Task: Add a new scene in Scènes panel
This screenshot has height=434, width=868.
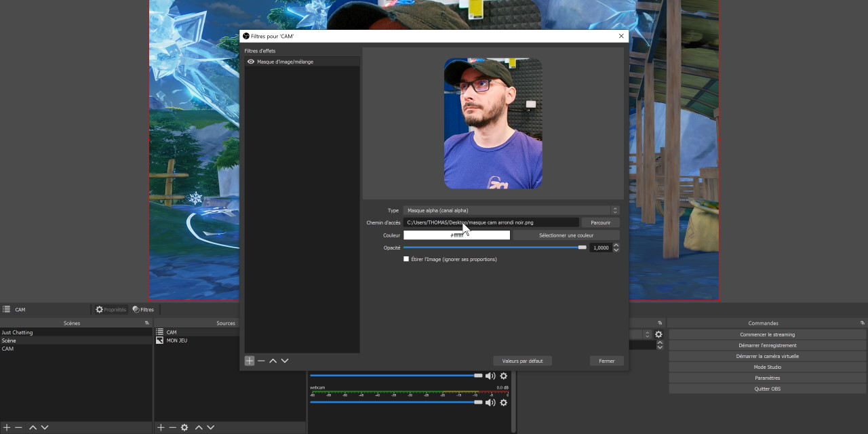Action: 7,427
